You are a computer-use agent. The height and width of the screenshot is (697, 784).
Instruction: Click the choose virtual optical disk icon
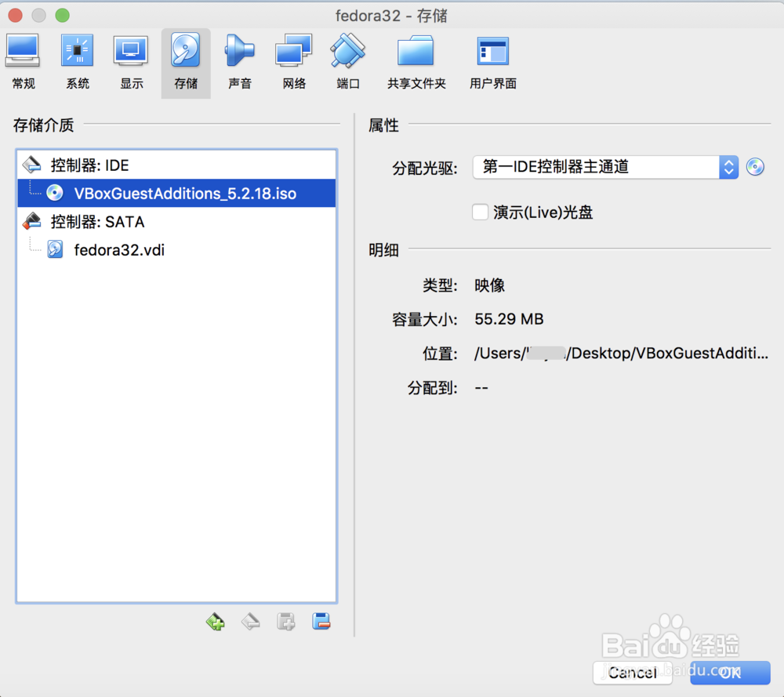tap(755, 167)
